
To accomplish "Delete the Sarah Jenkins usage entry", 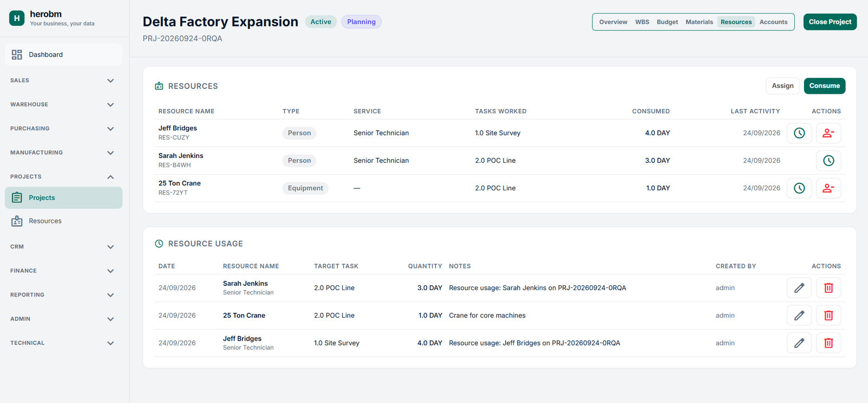I will coord(828,288).
